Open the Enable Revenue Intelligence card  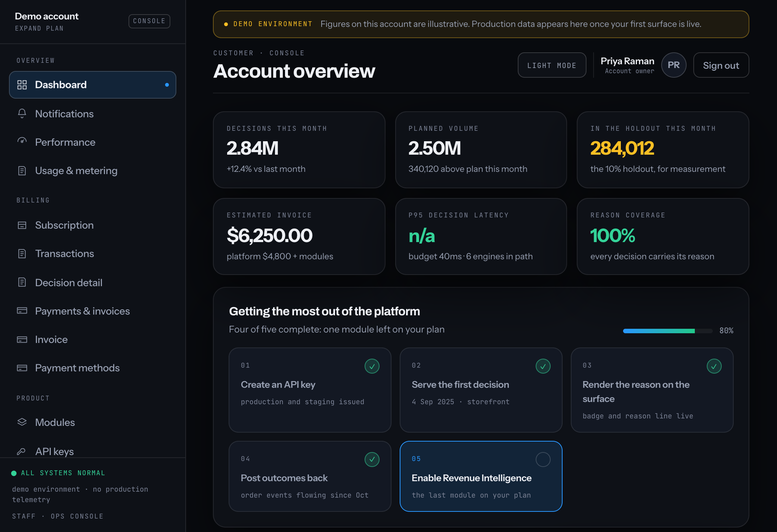tap(481, 476)
